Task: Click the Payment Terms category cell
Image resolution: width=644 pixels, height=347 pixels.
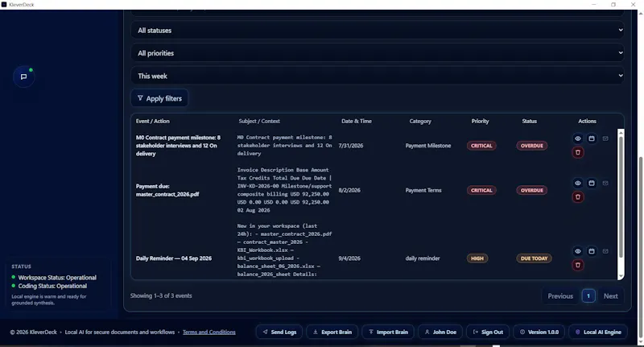Action: 423,191
